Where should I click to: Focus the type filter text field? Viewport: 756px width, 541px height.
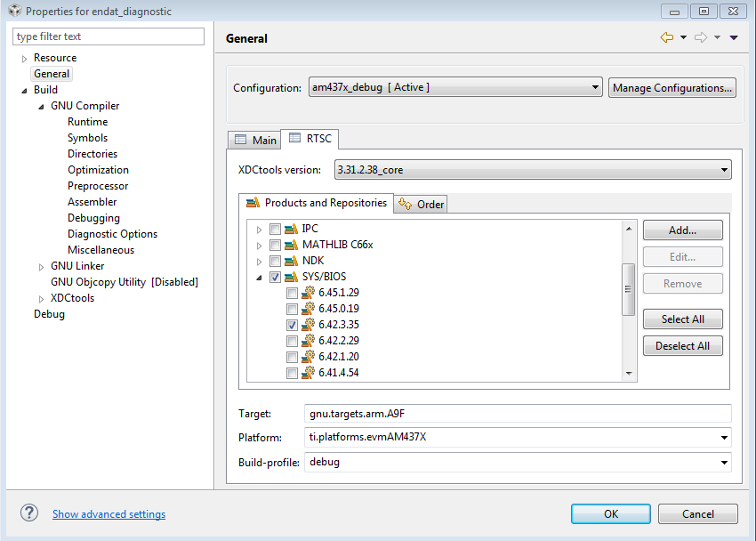coord(109,36)
